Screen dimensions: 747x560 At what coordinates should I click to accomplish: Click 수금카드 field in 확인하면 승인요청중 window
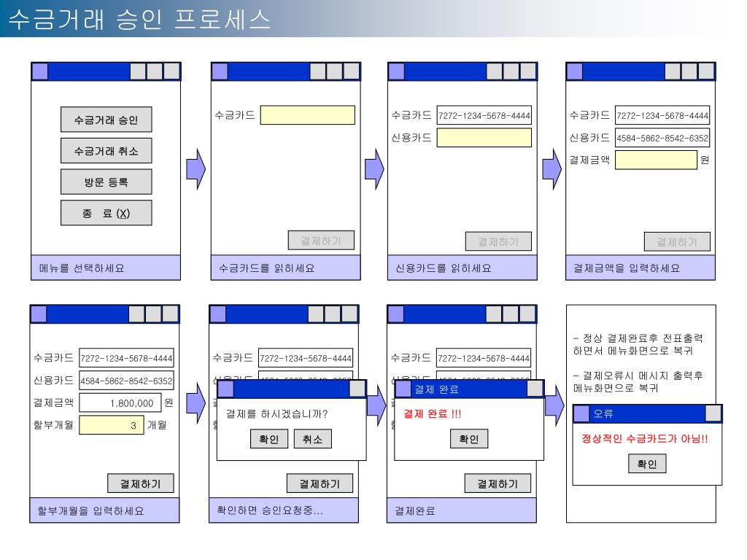[x=306, y=358]
